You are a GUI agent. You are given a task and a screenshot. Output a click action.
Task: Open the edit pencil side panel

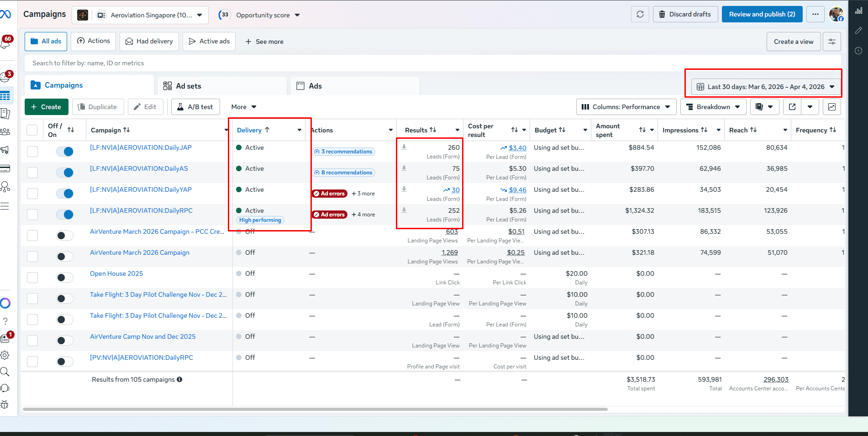[x=858, y=31]
